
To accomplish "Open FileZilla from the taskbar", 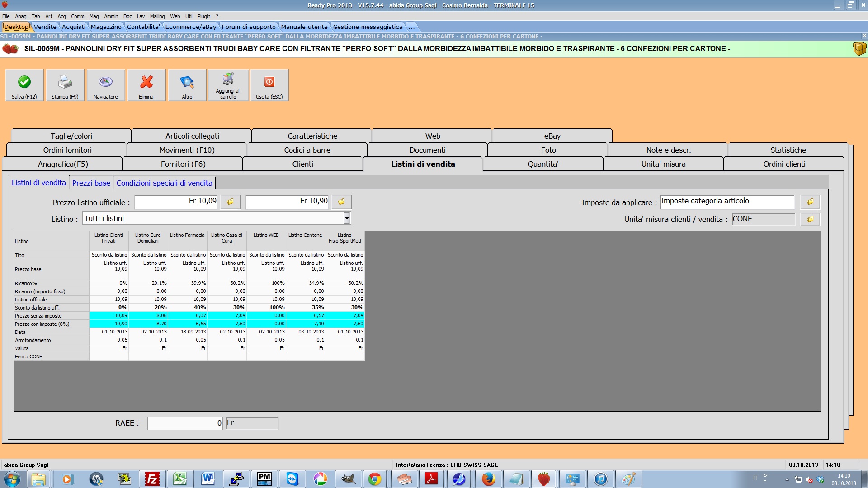I will [x=152, y=479].
